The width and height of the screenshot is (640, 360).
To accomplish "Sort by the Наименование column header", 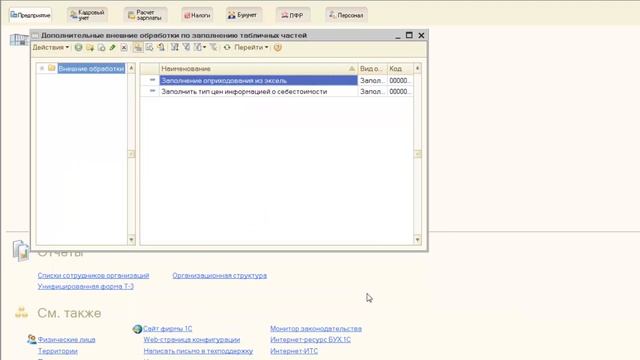I will click(x=258, y=69).
